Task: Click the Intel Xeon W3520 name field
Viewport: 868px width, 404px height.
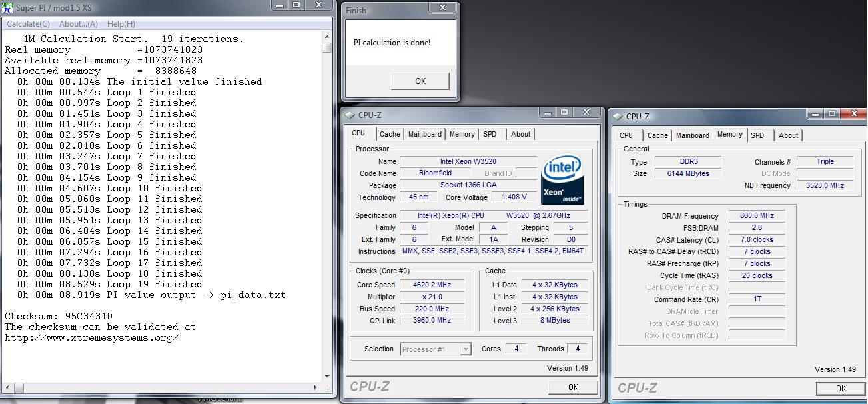Action: click(x=468, y=161)
